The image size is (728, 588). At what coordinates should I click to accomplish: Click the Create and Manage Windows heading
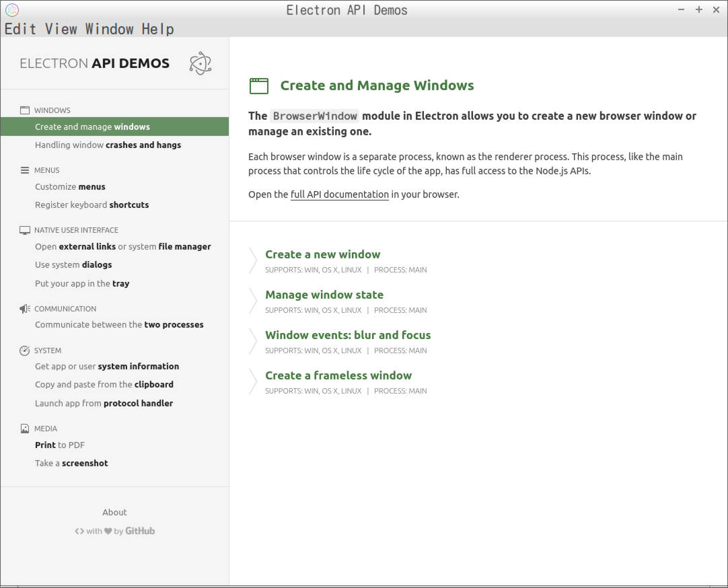coord(377,85)
